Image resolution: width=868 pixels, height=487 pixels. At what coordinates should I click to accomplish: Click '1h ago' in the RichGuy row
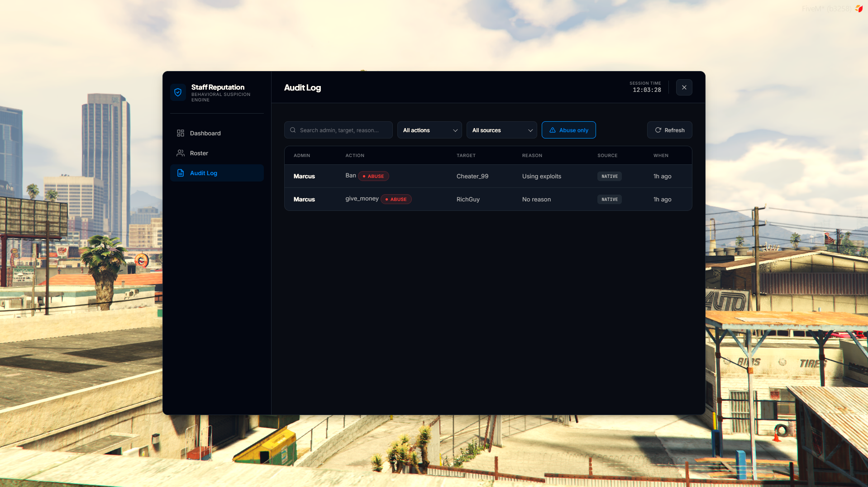pos(662,199)
